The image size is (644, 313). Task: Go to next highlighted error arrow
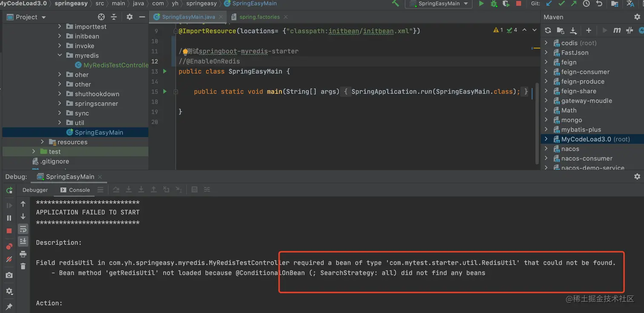[x=535, y=30]
